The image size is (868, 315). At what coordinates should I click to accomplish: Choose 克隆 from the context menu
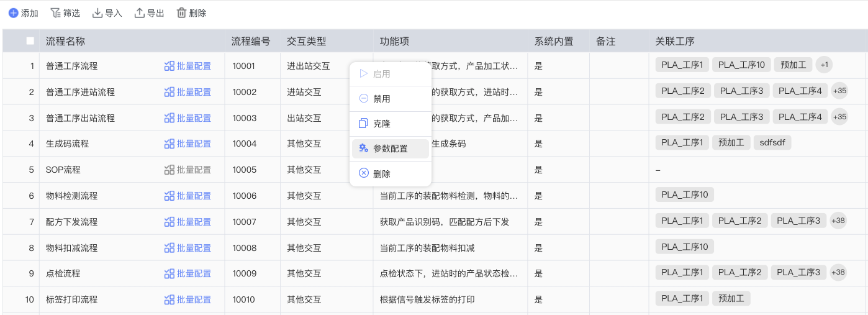[x=381, y=124]
